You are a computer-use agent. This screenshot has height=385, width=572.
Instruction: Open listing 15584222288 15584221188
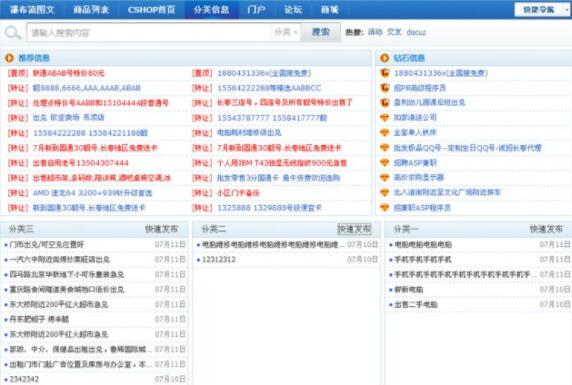coord(90,133)
